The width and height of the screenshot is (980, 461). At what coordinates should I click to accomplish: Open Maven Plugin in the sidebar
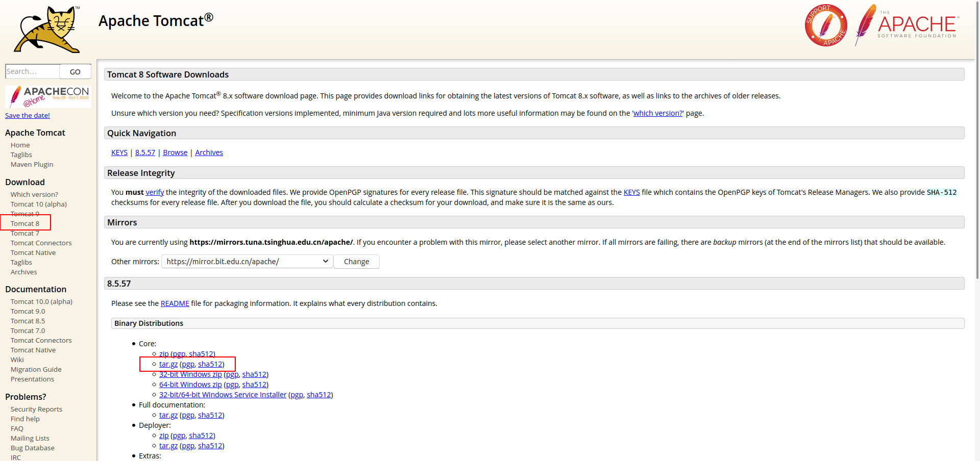click(x=32, y=164)
